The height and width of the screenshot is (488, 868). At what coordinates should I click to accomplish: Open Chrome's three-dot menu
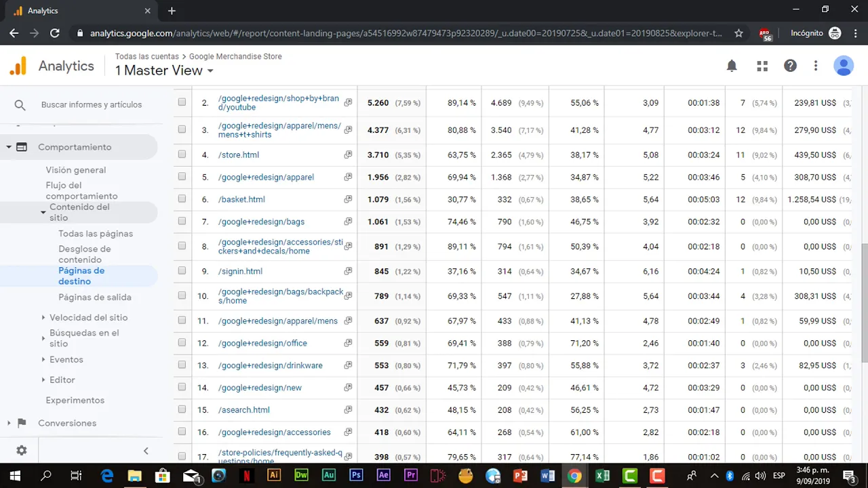click(x=855, y=33)
